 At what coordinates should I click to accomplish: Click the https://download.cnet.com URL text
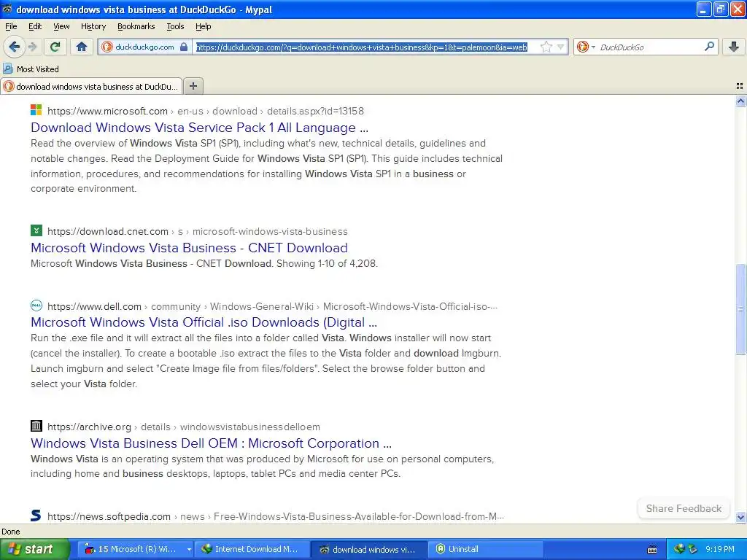108,231
